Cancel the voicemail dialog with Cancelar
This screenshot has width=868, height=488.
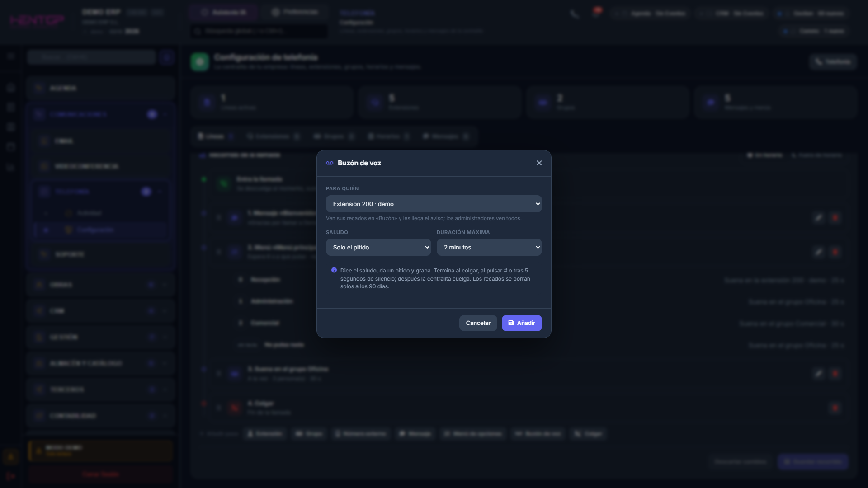click(x=478, y=323)
